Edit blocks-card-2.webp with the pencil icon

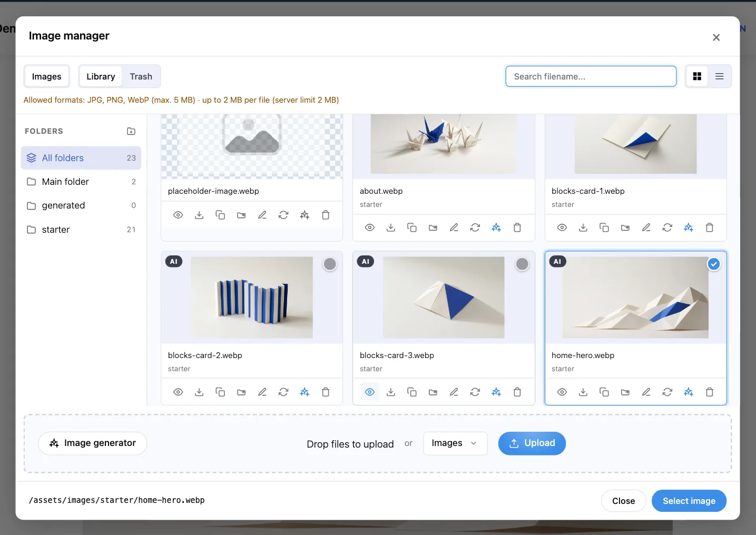coord(262,392)
